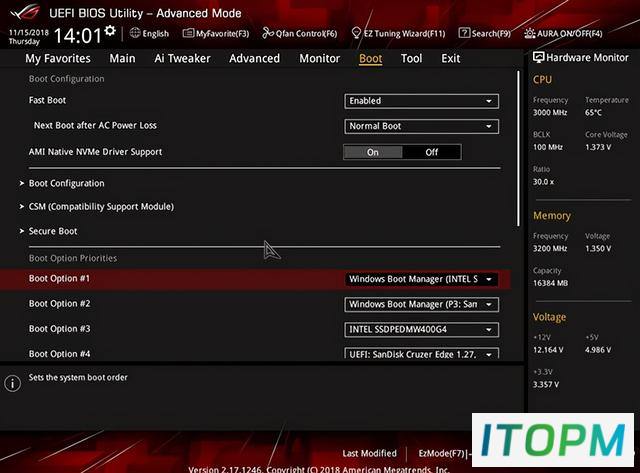The width and height of the screenshot is (640, 473).
Task: Switch to the Tool tab
Action: click(x=411, y=58)
